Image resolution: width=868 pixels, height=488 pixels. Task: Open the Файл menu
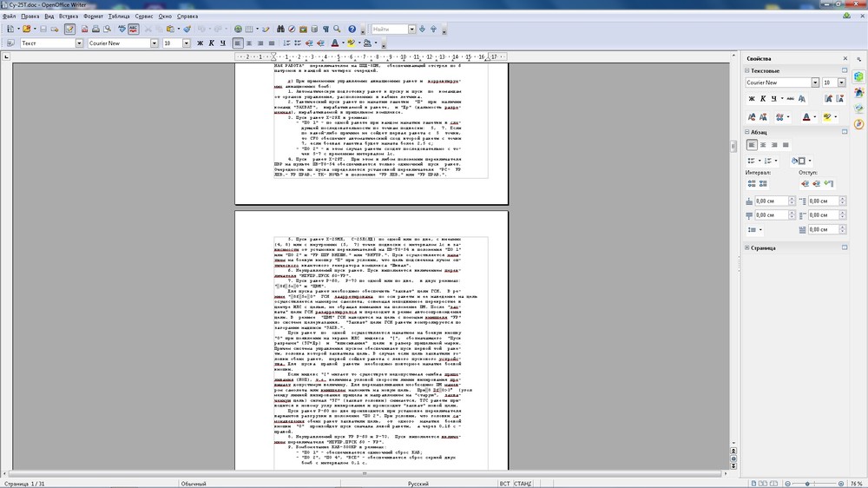coord(9,16)
